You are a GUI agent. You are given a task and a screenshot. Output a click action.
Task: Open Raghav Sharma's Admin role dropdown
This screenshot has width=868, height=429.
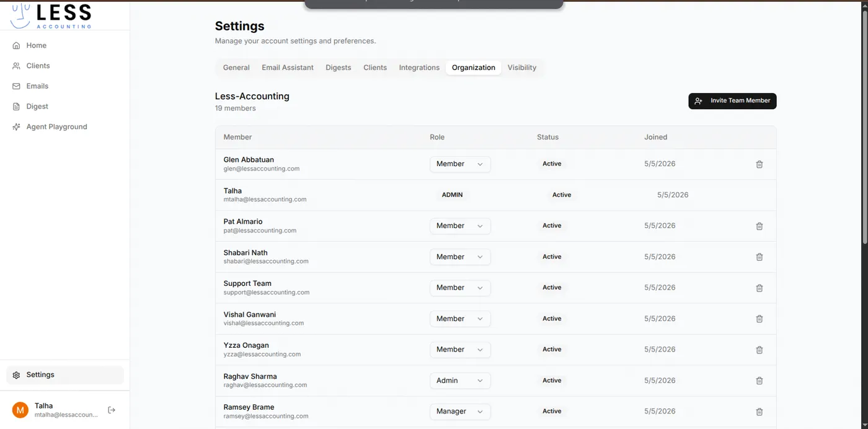coord(460,381)
